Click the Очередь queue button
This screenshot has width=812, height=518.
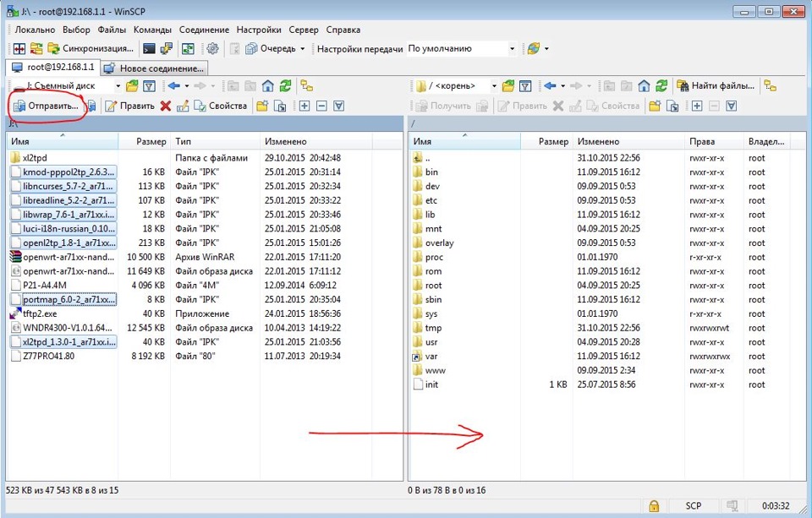tap(271, 49)
